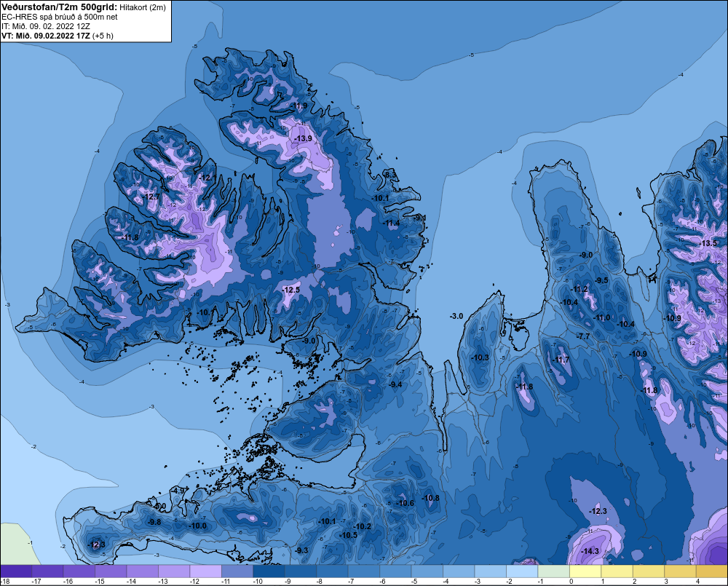Select the orange legend swatch right of 4
The height and width of the screenshot is (586, 728).
pos(712,571)
